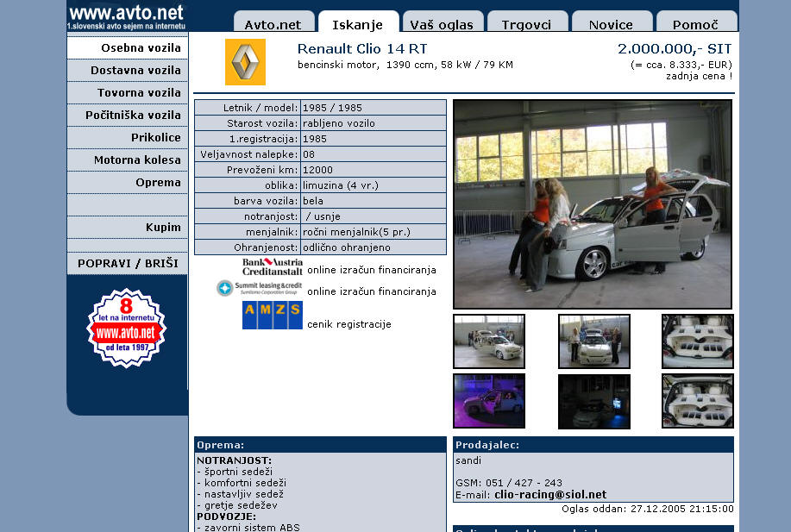Image resolution: width=791 pixels, height=532 pixels.
Task: Click the menjalnik value ročni menjalnik(5 pr.)
Action: coord(356,232)
